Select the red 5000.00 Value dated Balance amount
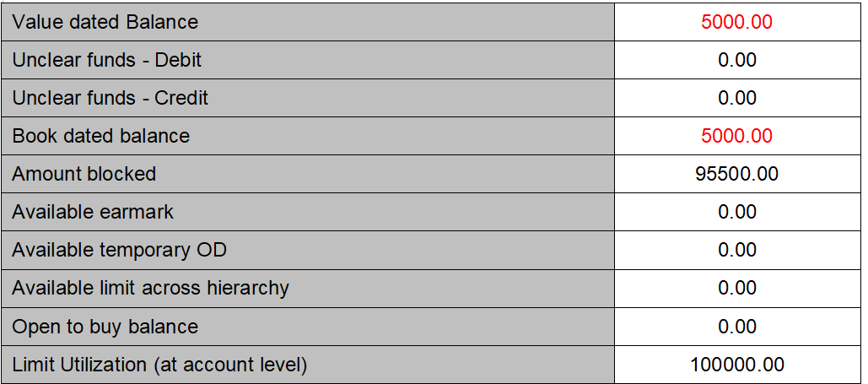Screen dimensions: 868x384 [x=736, y=22]
